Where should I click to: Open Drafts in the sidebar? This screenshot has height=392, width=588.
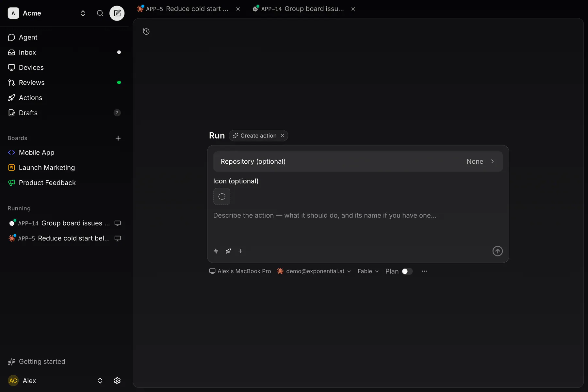(x=64, y=113)
